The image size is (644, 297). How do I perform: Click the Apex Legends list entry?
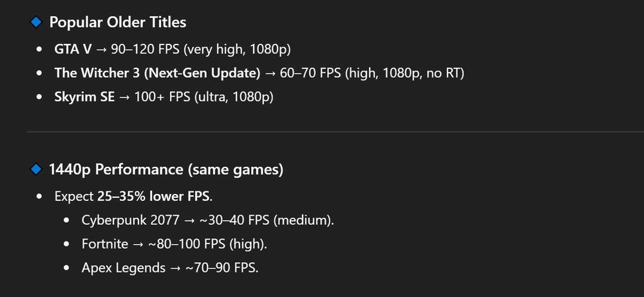pyautogui.click(x=124, y=268)
